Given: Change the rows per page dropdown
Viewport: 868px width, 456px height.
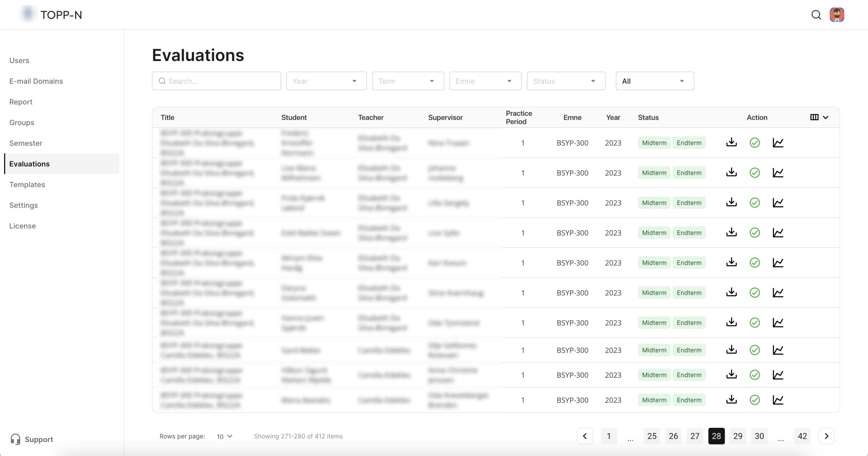Looking at the screenshot, I should [224, 436].
